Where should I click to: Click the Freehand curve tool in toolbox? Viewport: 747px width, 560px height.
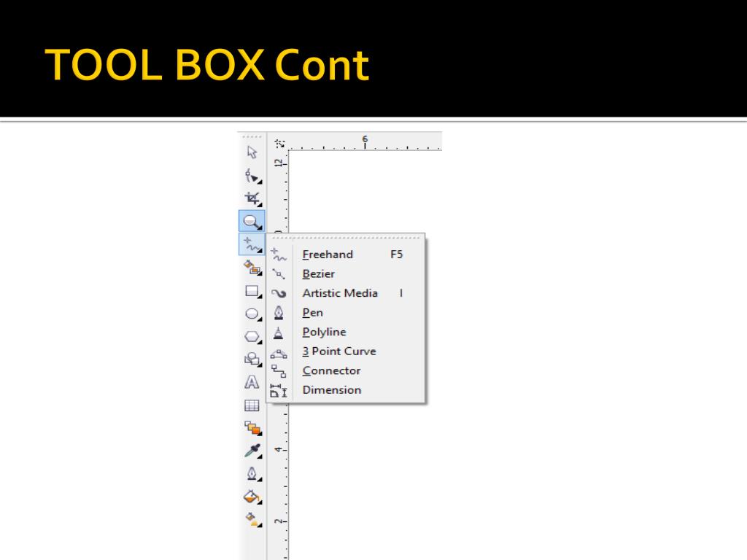252,244
